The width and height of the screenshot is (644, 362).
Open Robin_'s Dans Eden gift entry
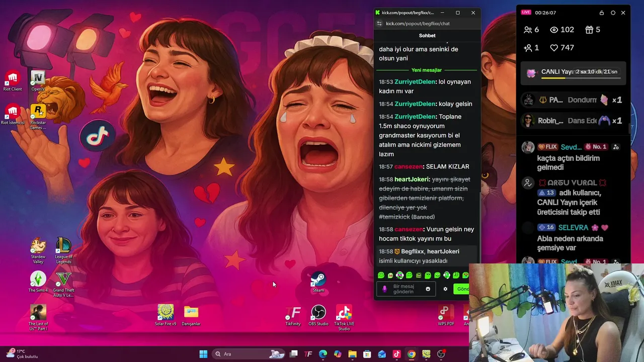pyautogui.click(x=574, y=121)
